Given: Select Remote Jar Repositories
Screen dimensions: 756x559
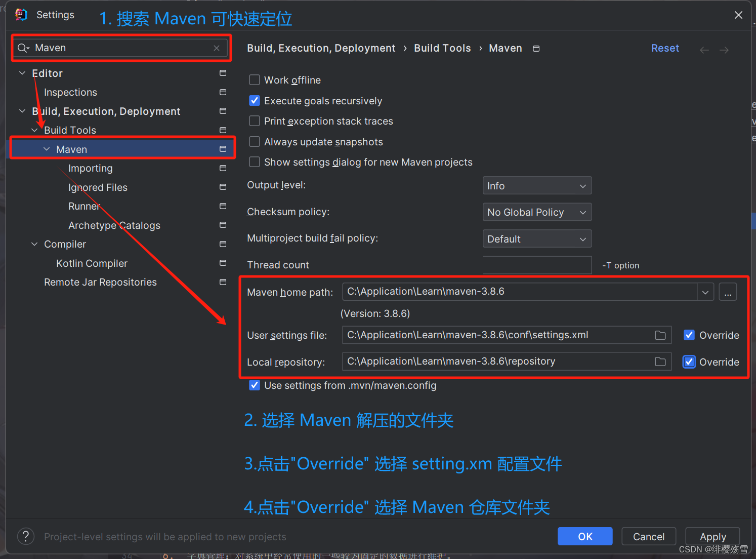Looking at the screenshot, I should (x=100, y=282).
